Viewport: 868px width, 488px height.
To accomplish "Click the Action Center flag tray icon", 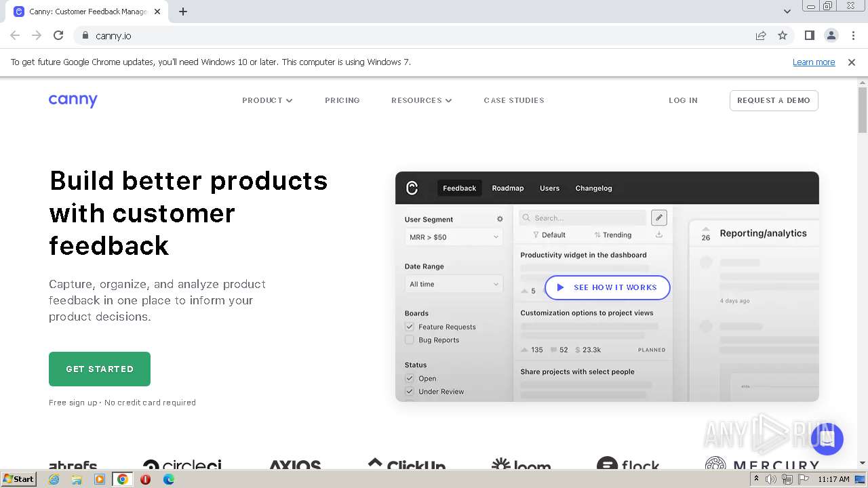I will pyautogui.click(x=803, y=479).
